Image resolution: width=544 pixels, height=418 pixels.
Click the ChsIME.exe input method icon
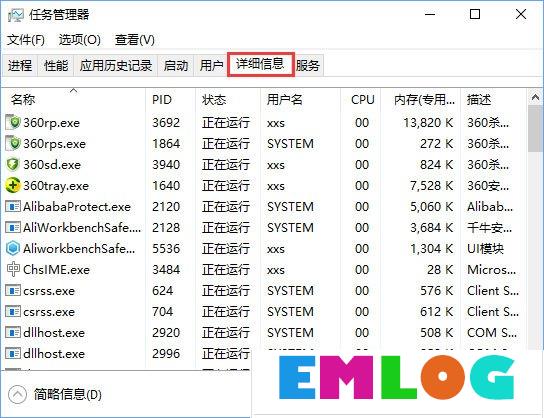pos(13,269)
